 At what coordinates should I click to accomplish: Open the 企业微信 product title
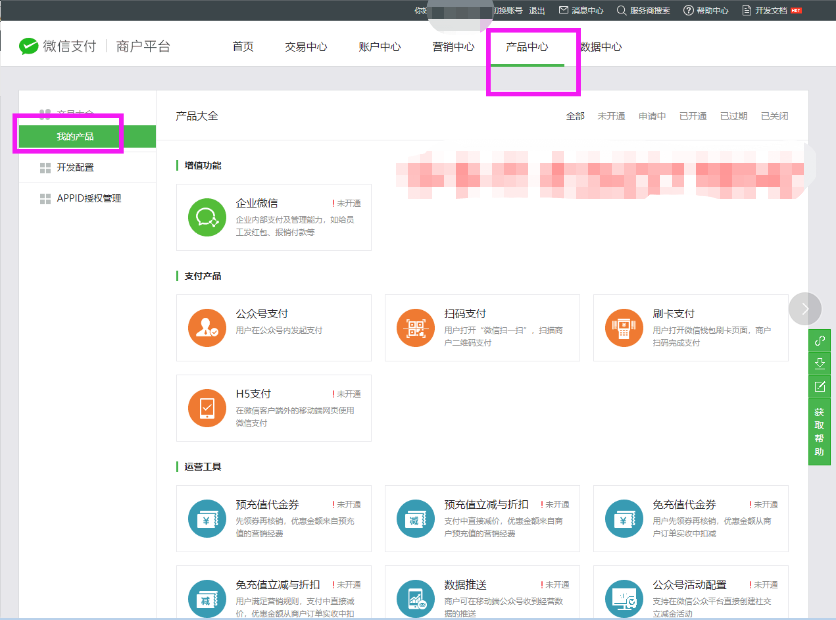[x=256, y=203]
